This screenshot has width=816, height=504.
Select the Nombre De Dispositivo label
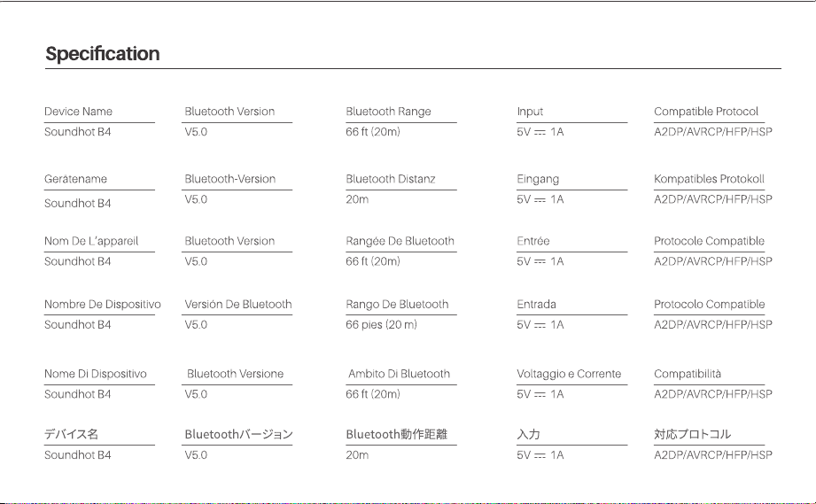[103, 305]
